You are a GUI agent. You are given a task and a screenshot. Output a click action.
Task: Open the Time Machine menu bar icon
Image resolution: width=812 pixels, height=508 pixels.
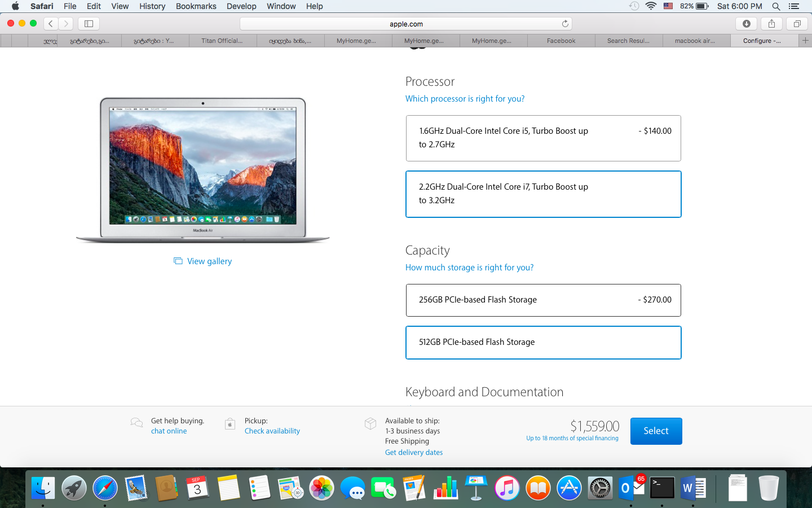[634, 6]
